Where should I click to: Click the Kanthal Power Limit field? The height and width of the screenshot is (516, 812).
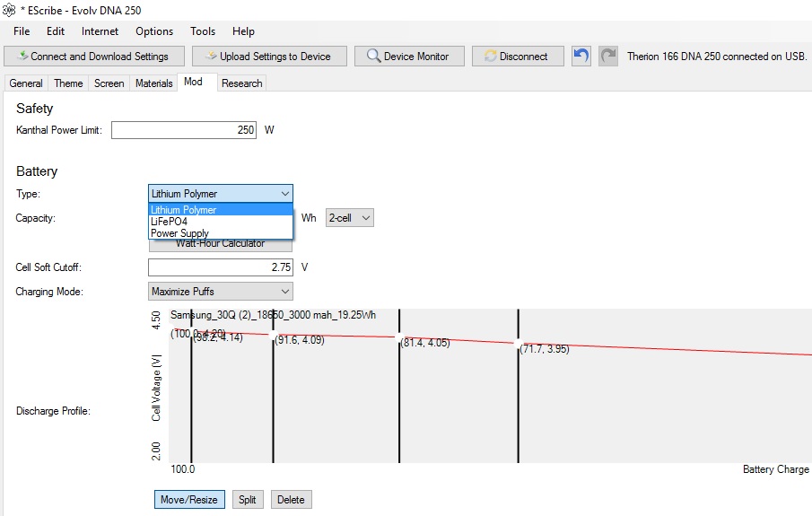point(184,130)
